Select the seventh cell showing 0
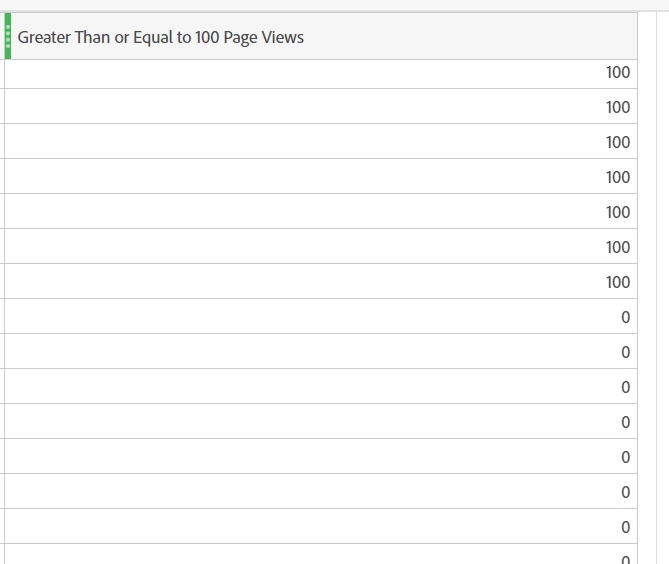669x564 pixels. 321,526
